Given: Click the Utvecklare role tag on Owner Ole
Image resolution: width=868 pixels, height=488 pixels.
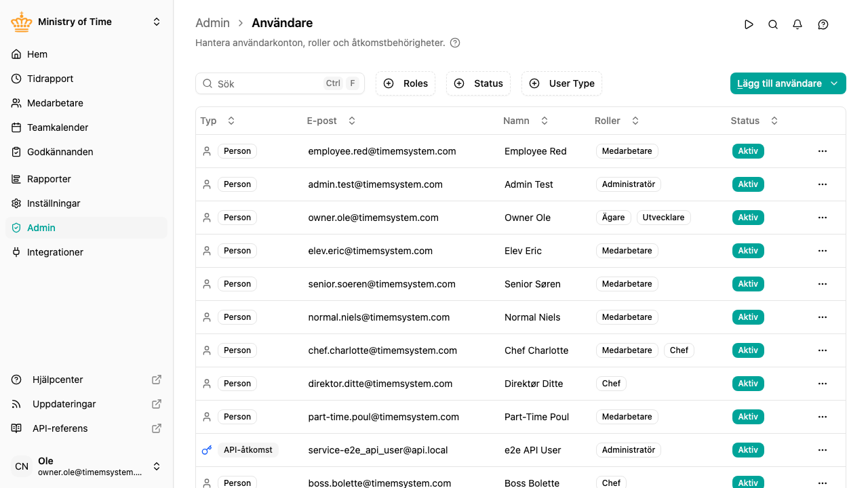Looking at the screenshot, I should [x=663, y=218].
